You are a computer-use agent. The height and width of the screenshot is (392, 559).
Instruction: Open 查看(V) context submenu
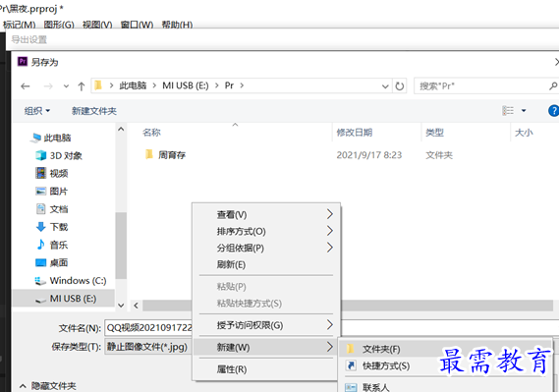coord(266,214)
